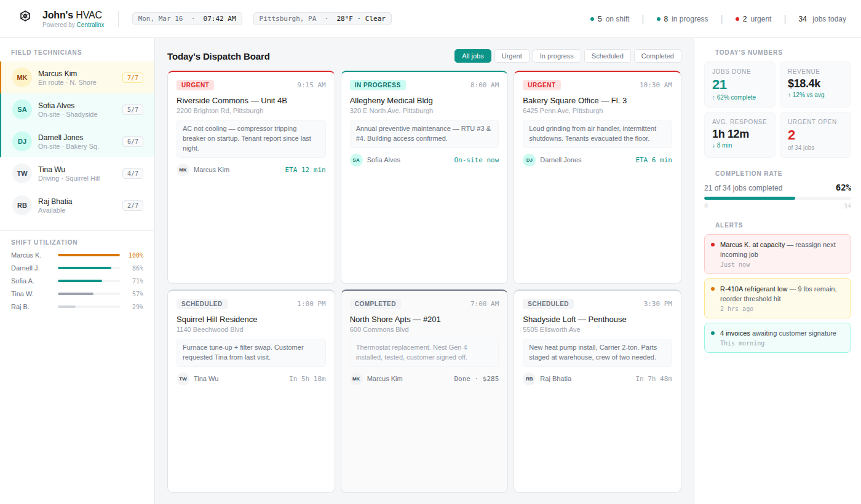This screenshot has width=861, height=504.
Task: Click Darnell Jones' DJ avatar in technicians list
Action: click(x=22, y=141)
